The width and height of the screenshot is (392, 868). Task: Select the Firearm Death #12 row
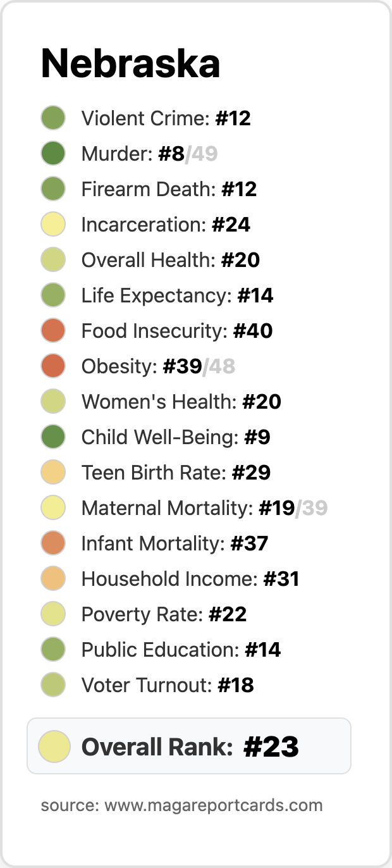[x=149, y=189]
